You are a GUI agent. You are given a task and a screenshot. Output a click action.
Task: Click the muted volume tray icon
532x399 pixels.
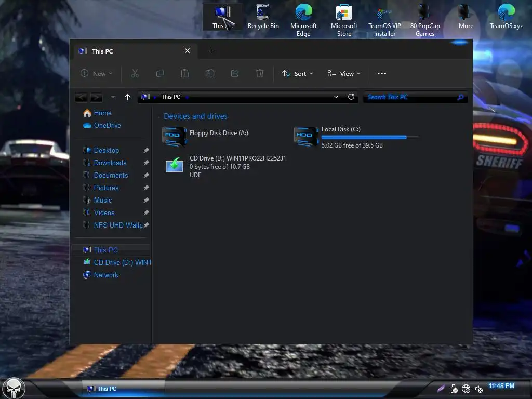point(478,389)
